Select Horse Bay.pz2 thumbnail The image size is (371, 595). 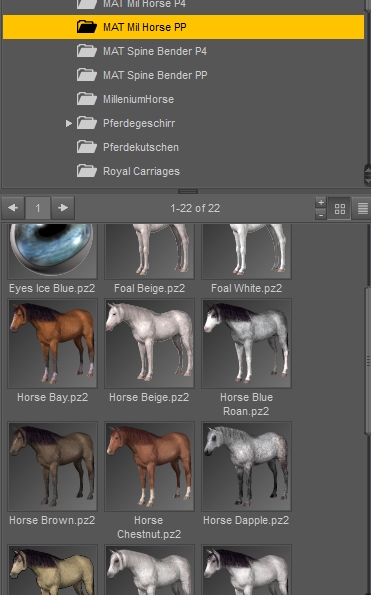pos(52,343)
